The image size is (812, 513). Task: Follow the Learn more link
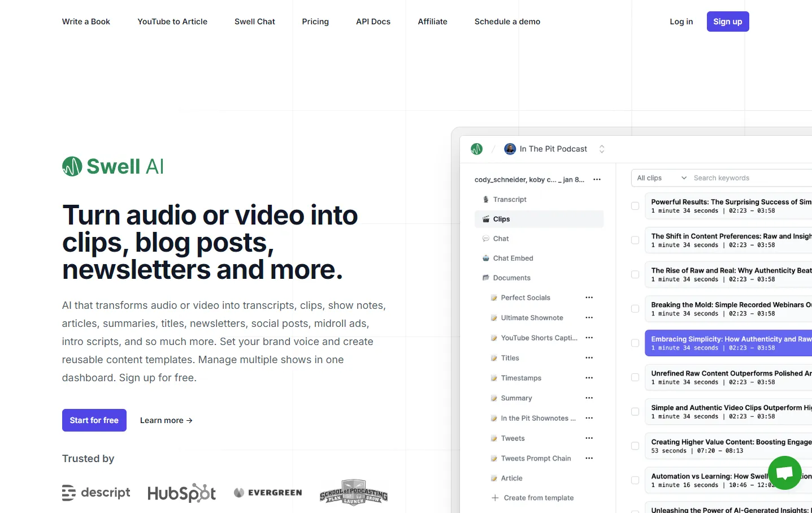pos(166,420)
